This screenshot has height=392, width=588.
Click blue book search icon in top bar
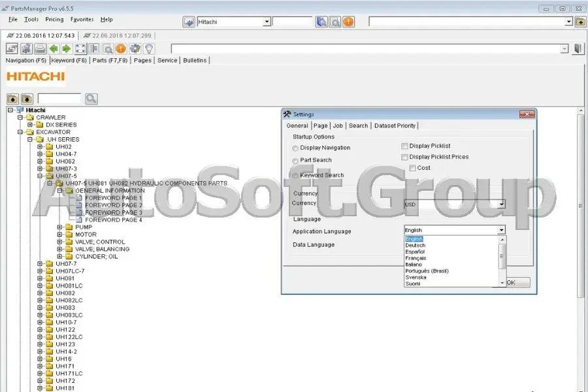click(321, 22)
